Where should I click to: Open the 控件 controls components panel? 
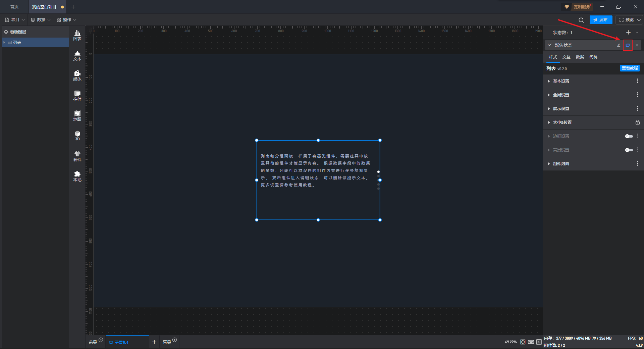click(x=77, y=96)
